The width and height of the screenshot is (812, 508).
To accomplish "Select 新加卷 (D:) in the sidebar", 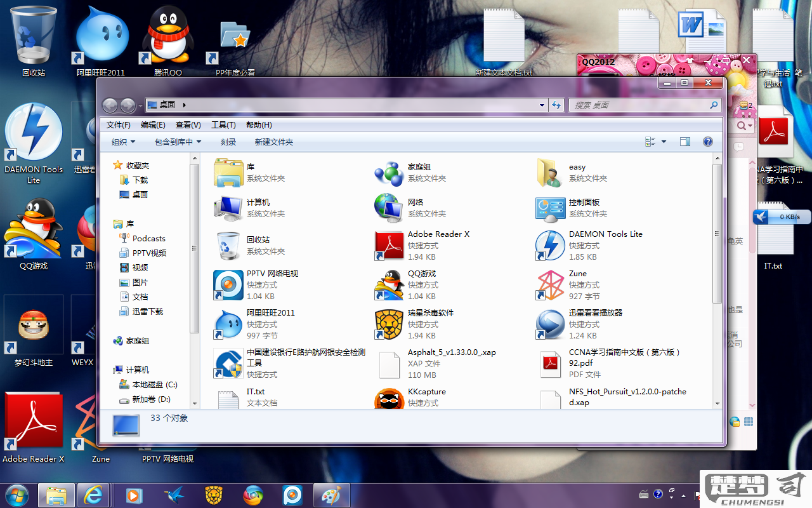I will [x=145, y=399].
